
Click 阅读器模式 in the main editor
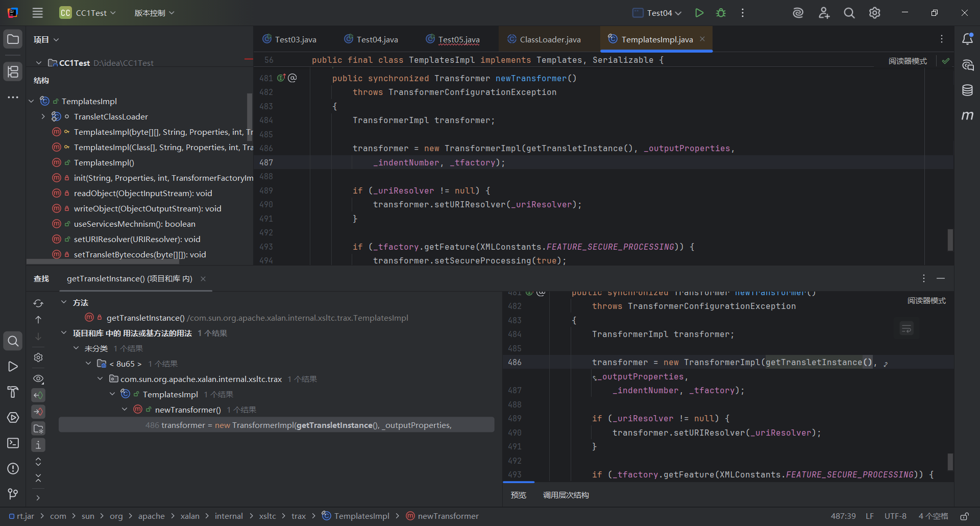coord(908,61)
